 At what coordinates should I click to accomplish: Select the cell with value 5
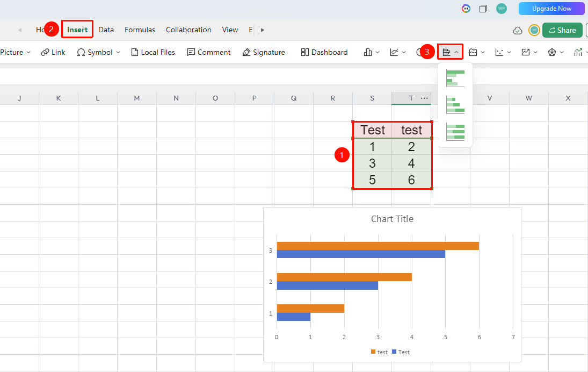(372, 180)
